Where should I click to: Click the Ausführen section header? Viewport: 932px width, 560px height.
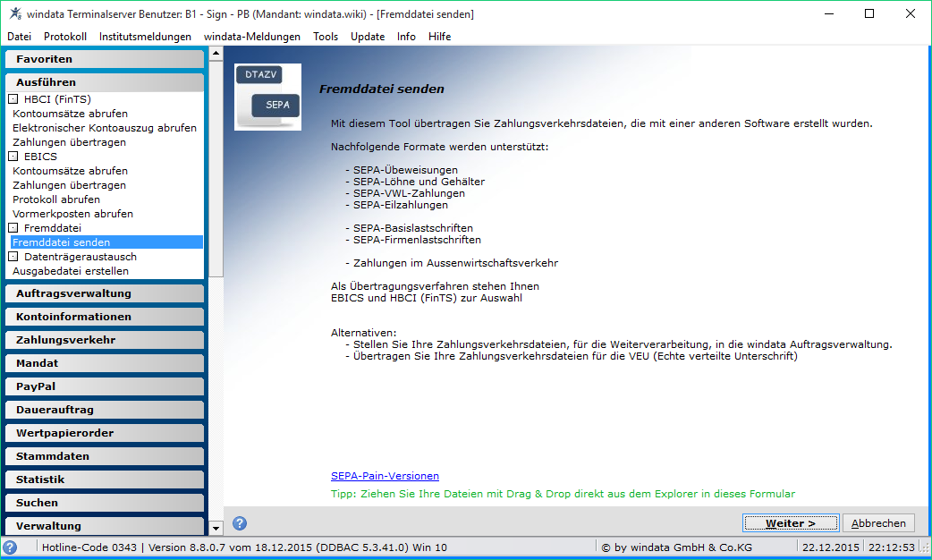click(105, 82)
